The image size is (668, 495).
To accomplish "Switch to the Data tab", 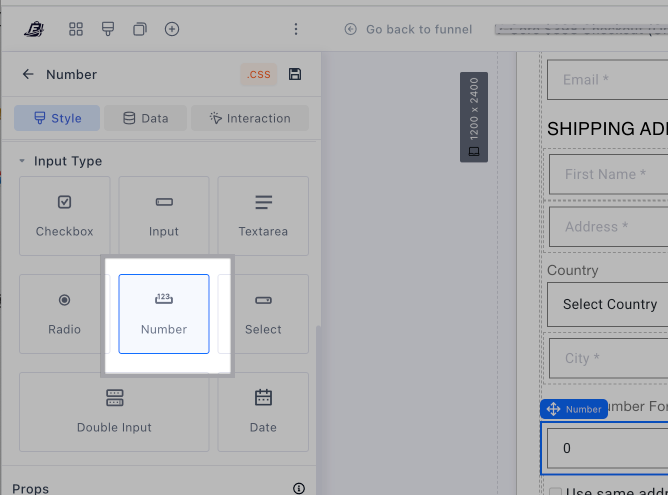I will tap(145, 118).
